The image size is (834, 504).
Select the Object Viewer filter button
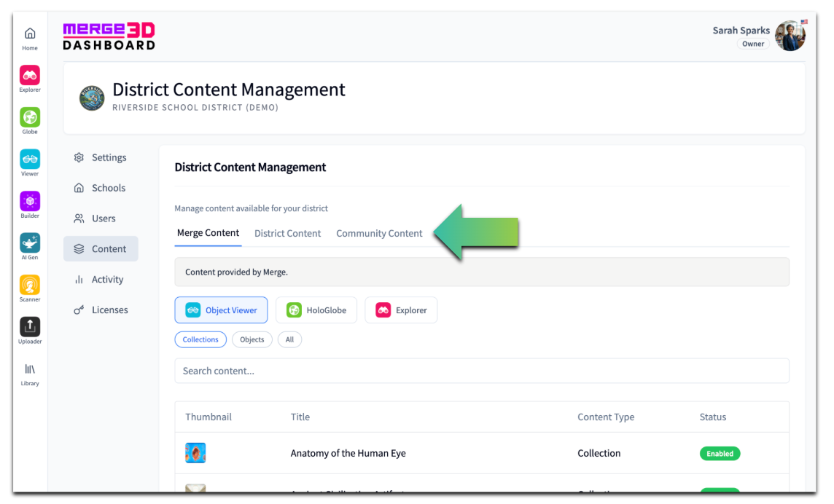click(222, 310)
